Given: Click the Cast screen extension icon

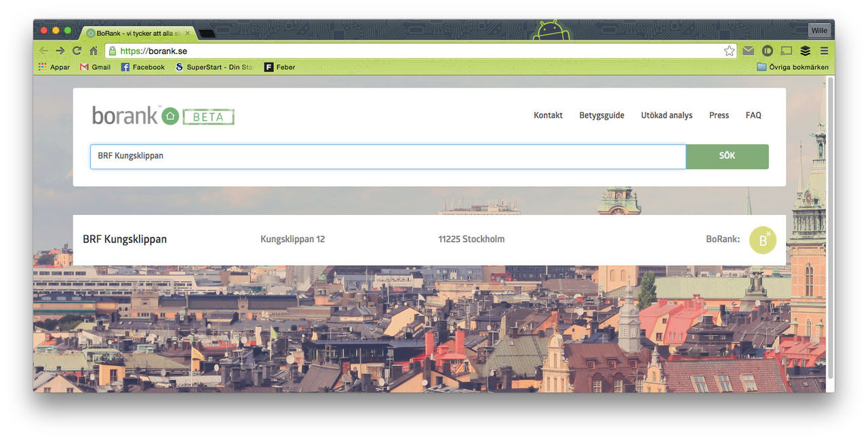Looking at the screenshot, I should coord(786,51).
